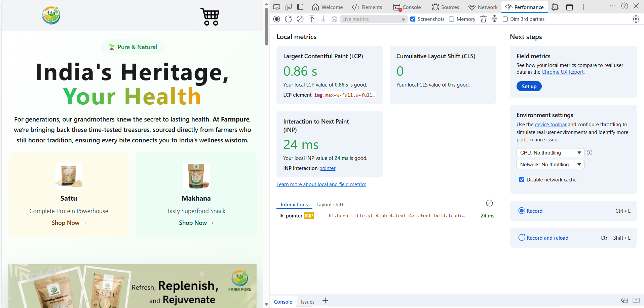The image size is (644, 308).
Task: Click the Farmpure logo in the page header
Action: tap(51, 15)
